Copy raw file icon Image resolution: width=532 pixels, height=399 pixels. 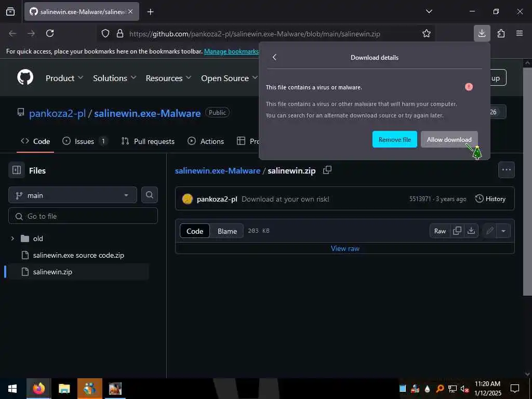pyautogui.click(x=457, y=231)
